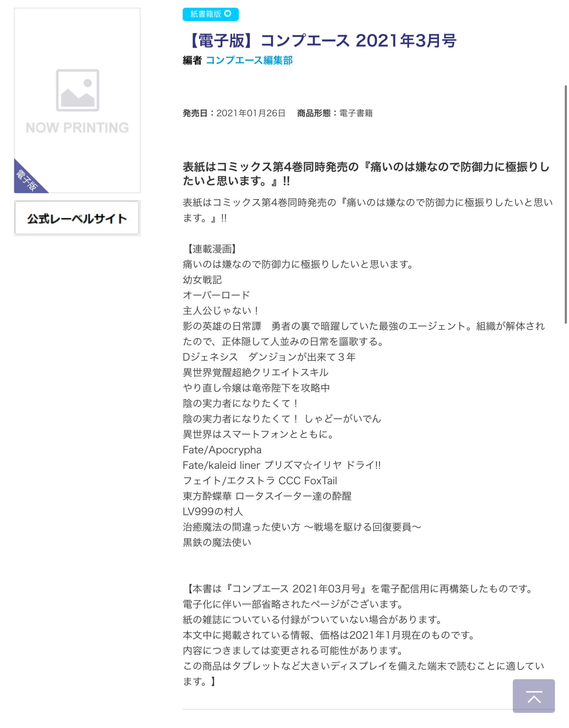Open the コンプエース編集部 editor link
Viewport: 569px width, 728px height.
(x=249, y=60)
